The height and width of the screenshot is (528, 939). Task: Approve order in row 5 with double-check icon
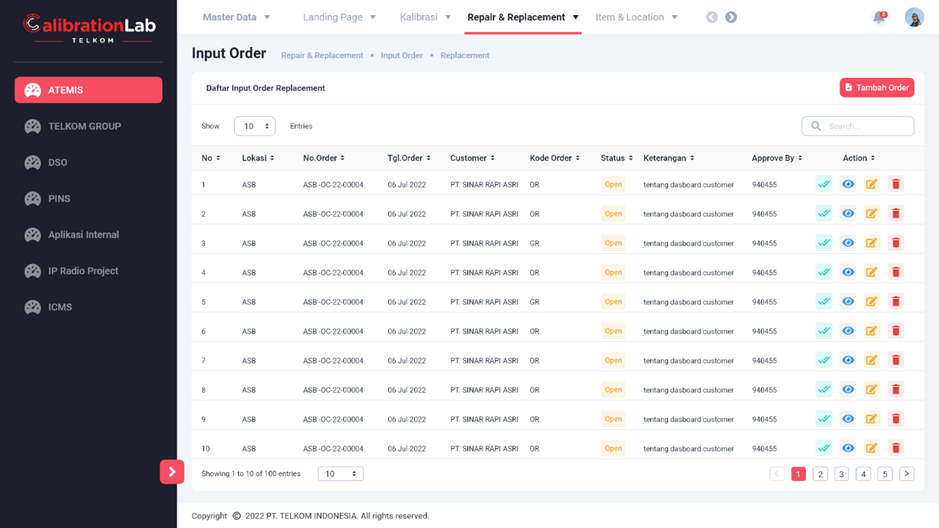tap(824, 301)
